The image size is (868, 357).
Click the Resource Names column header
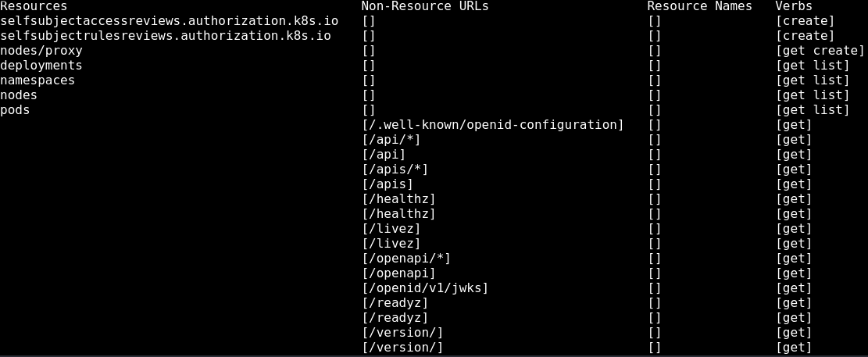(700, 6)
